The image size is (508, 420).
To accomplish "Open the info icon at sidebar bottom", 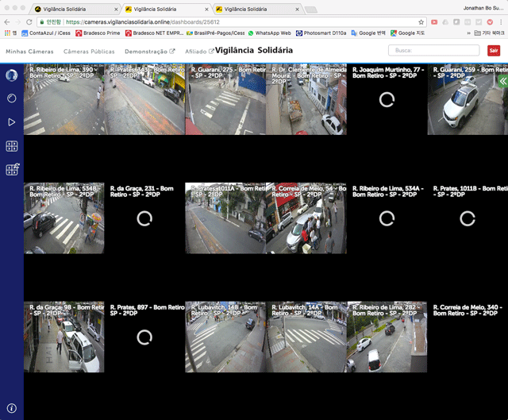I will (x=12, y=408).
